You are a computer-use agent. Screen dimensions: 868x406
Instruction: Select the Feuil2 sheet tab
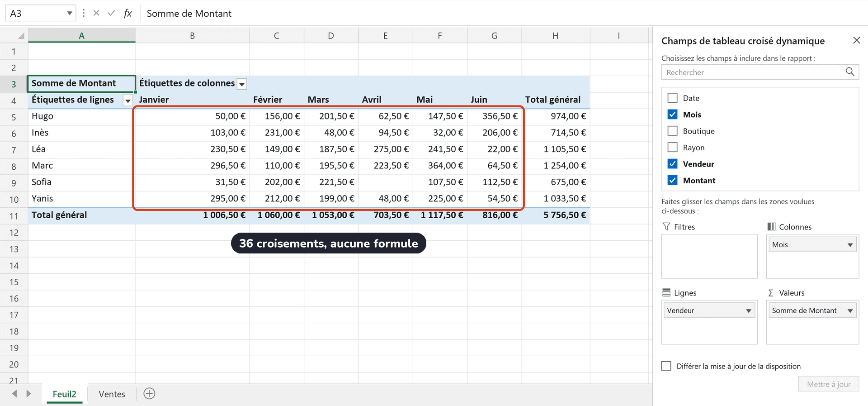point(65,394)
